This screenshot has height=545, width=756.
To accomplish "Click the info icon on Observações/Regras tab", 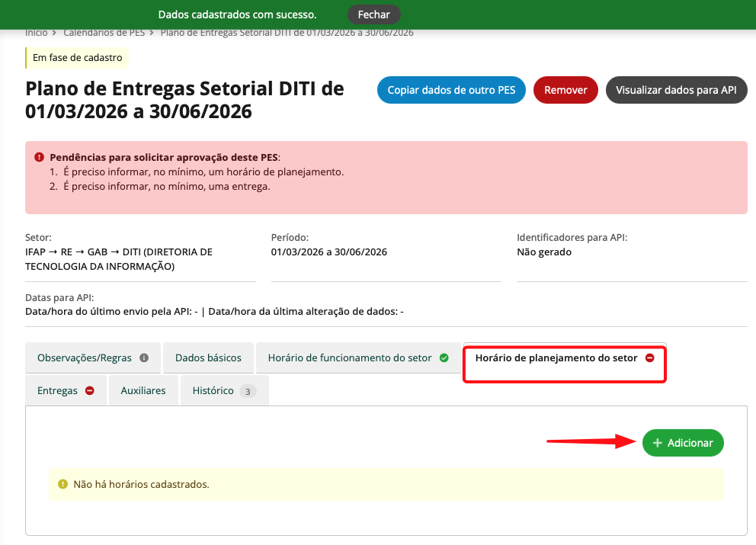I will point(144,358).
